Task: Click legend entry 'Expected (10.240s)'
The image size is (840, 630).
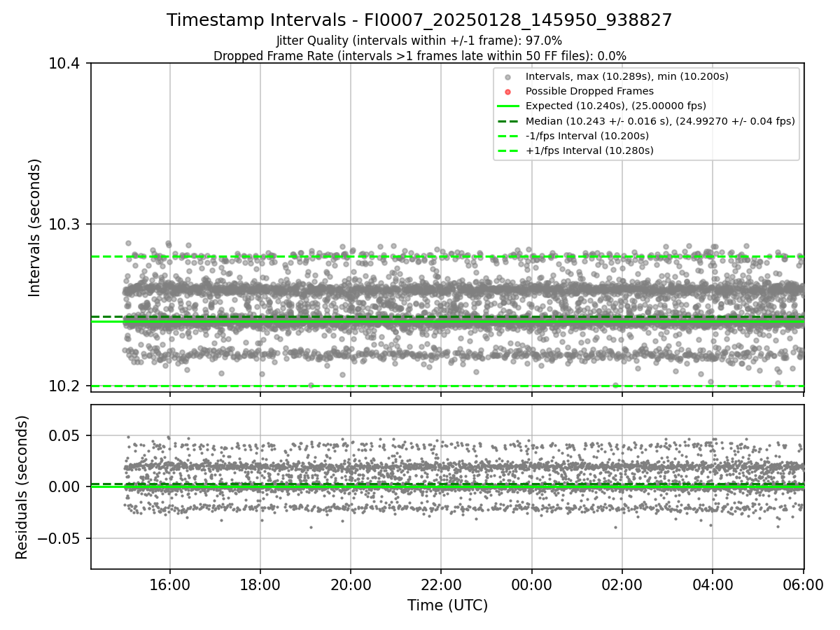Action: [616, 106]
